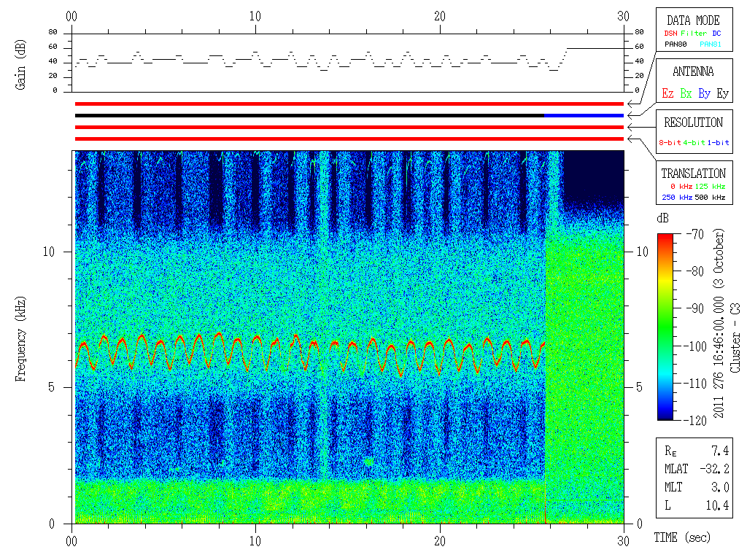Screen dimensions: 747x560
Task: Click the -110 colorbar tick value
Action: 697,384
